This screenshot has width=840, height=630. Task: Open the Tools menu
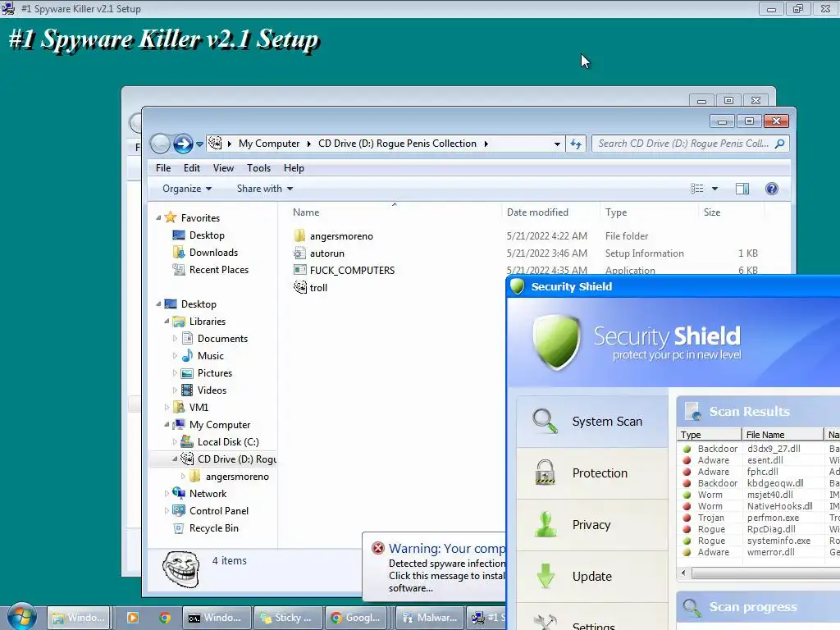pos(258,167)
